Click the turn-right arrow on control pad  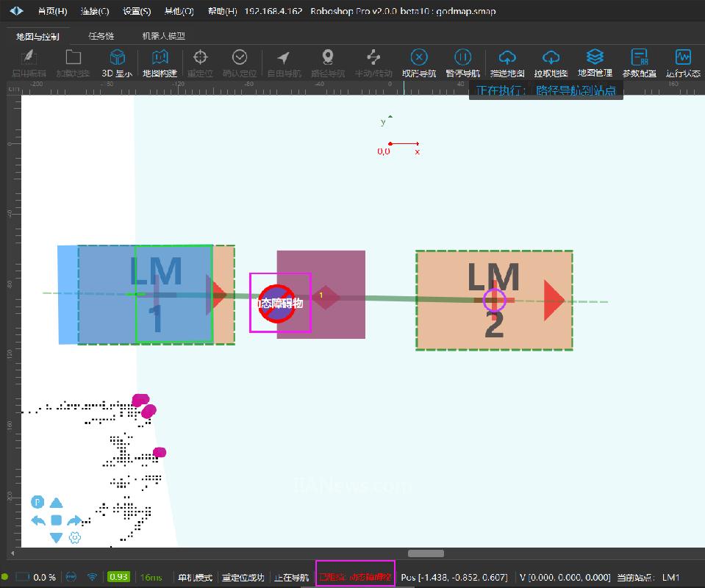pos(74,520)
